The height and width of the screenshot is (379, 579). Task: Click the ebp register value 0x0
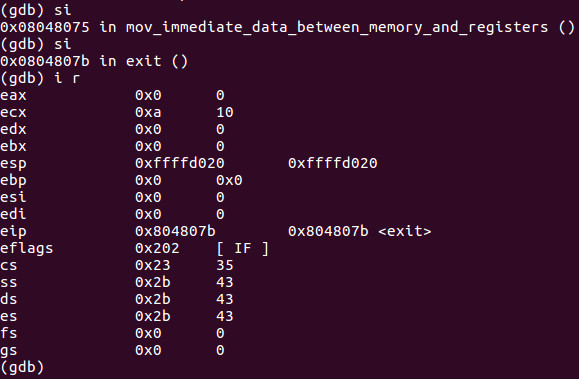point(148,180)
